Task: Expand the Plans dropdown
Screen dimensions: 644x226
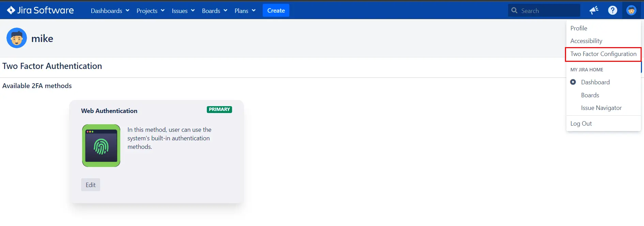Action: pos(245,11)
